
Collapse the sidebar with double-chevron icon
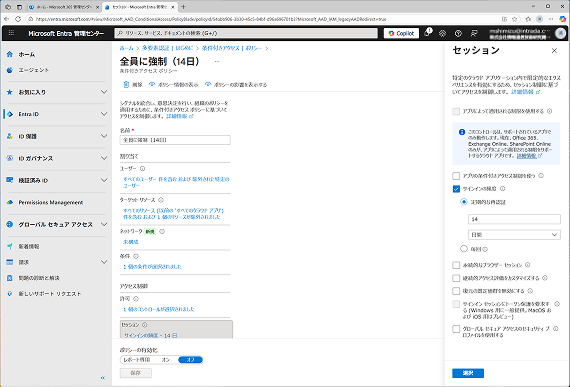coord(103,378)
